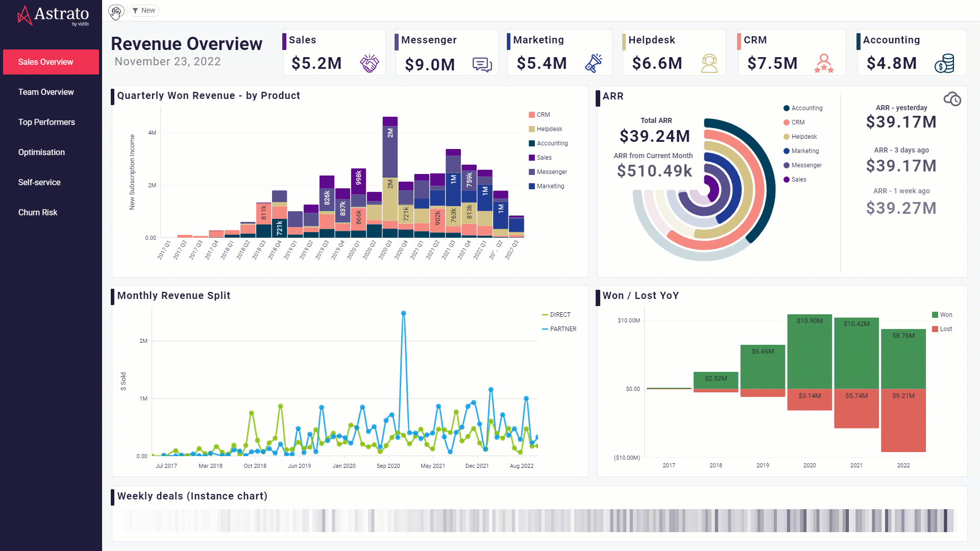Open the New filter dropdown

[144, 11]
